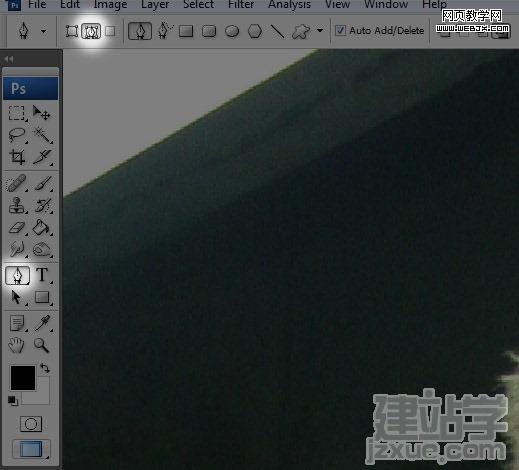Select the Pen tool in toolbox
Viewport: 519px width, 470px height.
coord(17,276)
